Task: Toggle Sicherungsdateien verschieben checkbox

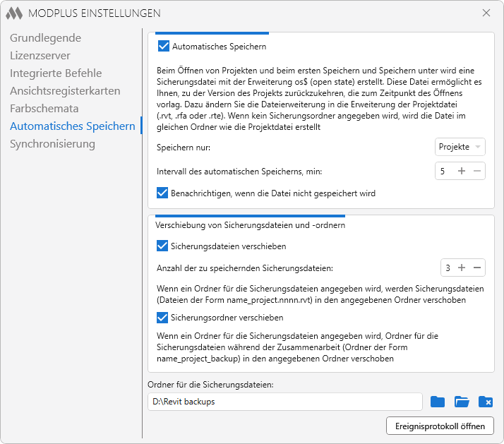Action: tap(162, 246)
